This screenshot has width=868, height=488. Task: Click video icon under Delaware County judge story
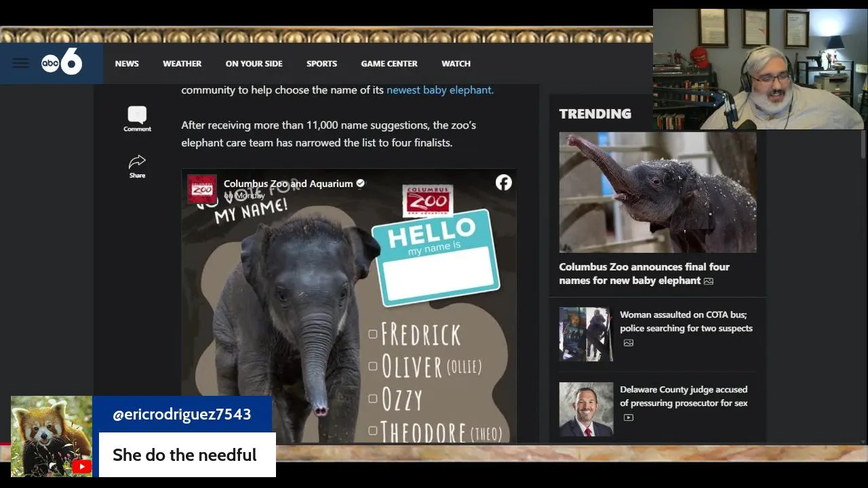[x=628, y=418]
